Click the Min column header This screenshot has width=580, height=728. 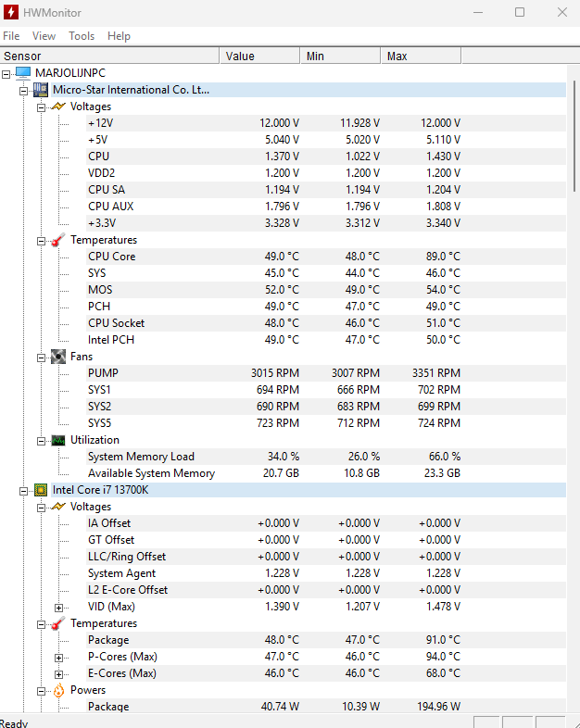pos(340,56)
